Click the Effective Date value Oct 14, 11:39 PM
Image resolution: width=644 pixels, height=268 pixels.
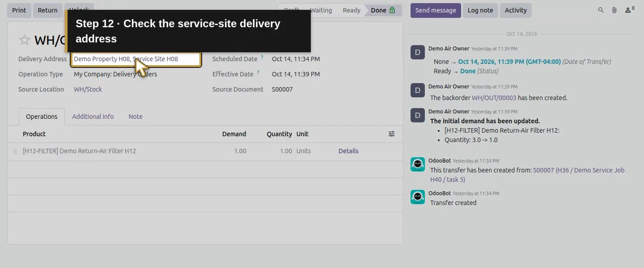point(296,74)
